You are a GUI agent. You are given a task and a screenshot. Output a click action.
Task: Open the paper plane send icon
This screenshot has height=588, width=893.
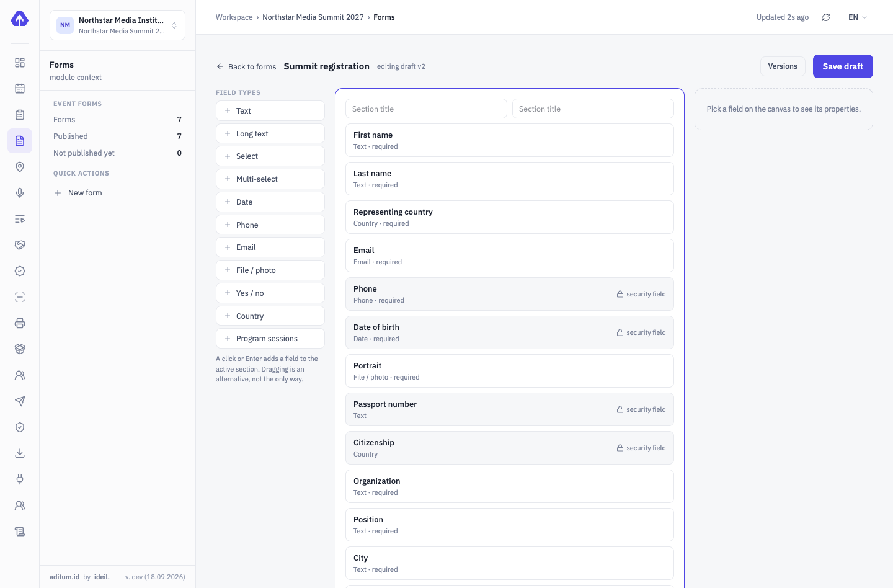[x=20, y=401]
